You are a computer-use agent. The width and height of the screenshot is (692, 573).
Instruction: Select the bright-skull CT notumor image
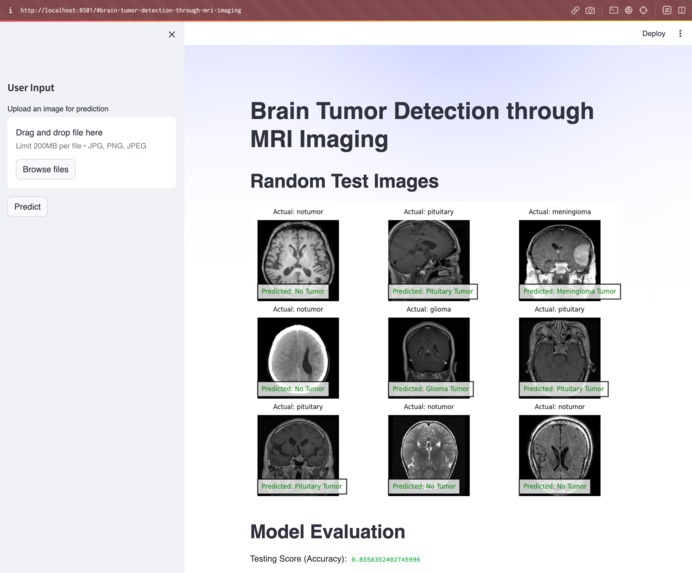click(x=298, y=358)
